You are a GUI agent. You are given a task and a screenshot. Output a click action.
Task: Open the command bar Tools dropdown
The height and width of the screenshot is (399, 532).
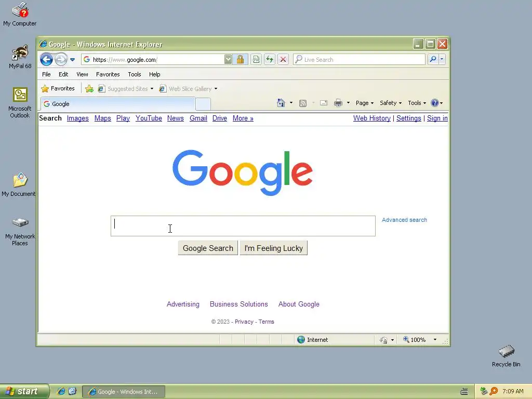coord(417,103)
